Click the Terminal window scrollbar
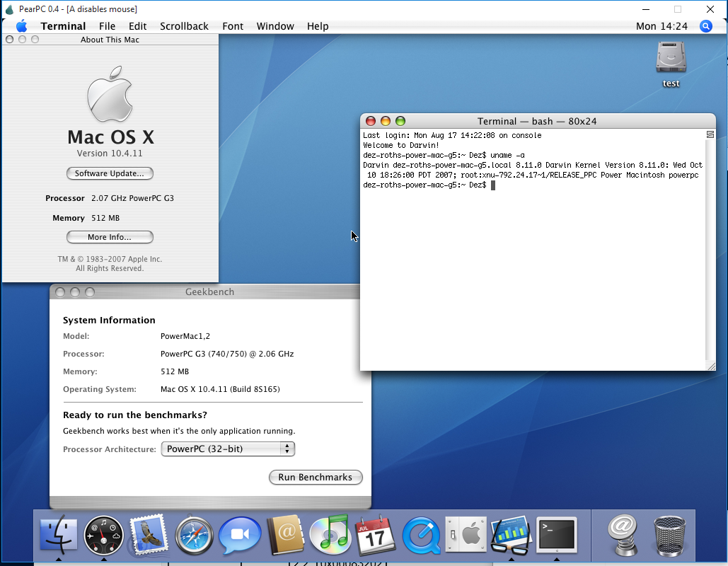Screen dimensions: 728x566 point(710,250)
